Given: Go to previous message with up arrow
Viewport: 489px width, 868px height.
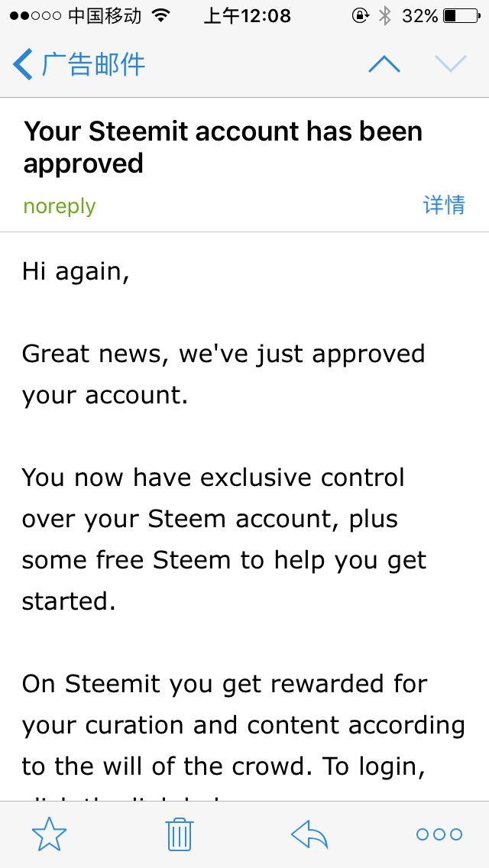Looking at the screenshot, I should click(x=384, y=65).
